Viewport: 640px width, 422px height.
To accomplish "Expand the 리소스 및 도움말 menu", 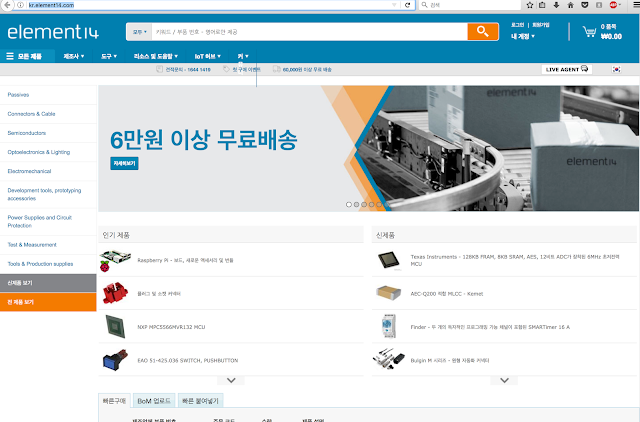I will point(156,56).
